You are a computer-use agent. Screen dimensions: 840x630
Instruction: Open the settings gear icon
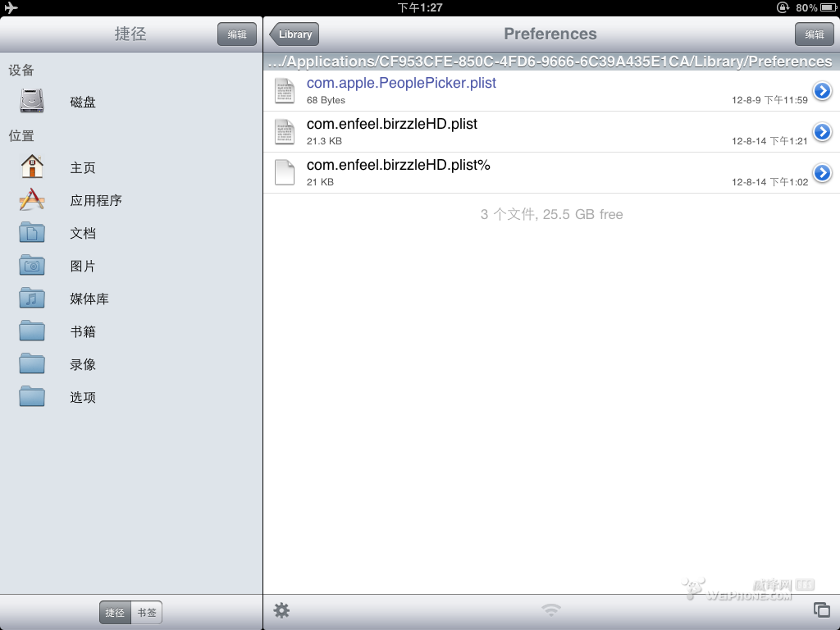click(281, 610)
